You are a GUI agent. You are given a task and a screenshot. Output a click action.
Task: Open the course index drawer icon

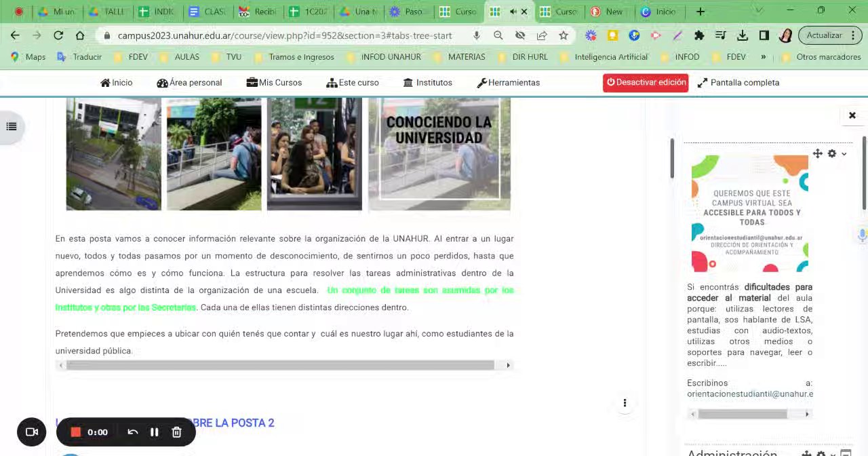(x=12, y=126)
